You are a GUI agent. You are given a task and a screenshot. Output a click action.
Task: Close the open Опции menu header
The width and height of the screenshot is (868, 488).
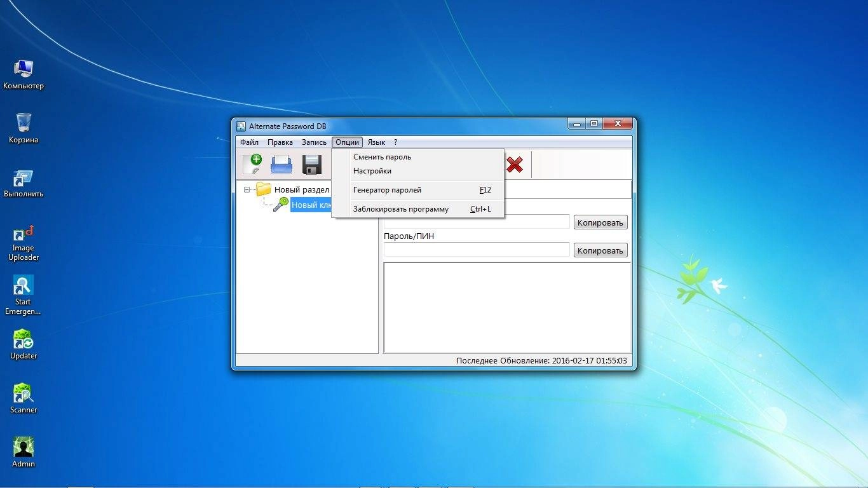coord(347,142)
